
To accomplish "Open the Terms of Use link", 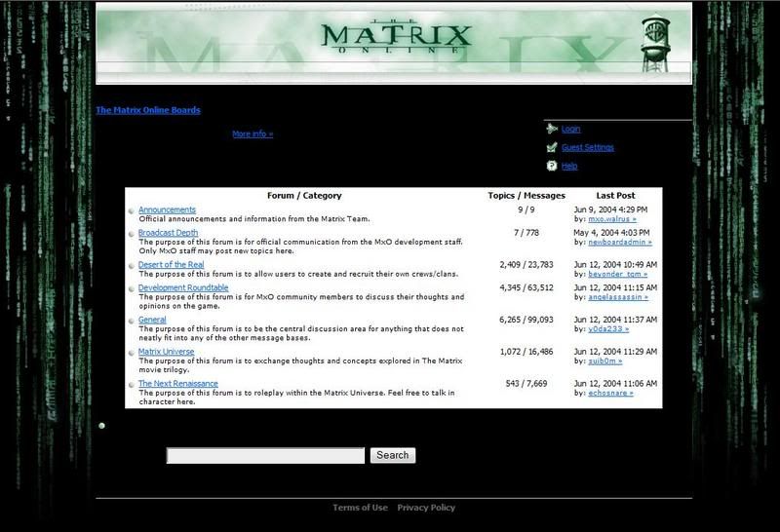I will (360, 508).
